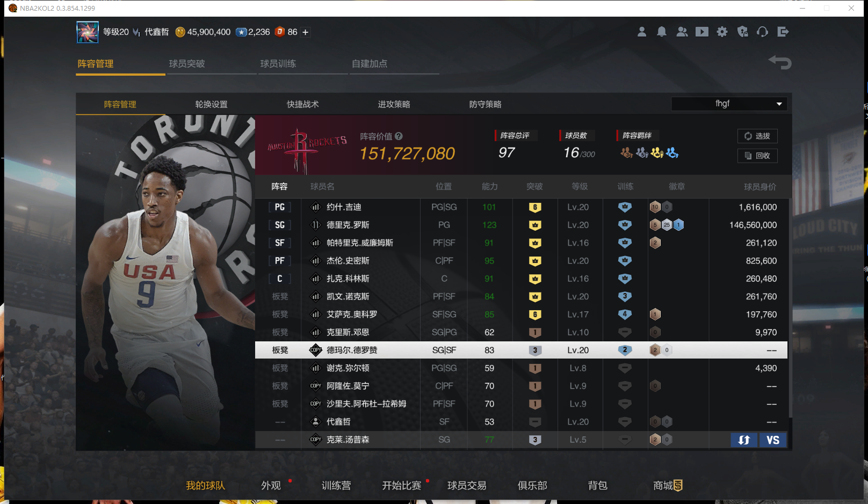Viewport: 868px width, 504px height.
Task: Open the 商城 shop in bottom navigation
Action: click(x=668, y=486)
